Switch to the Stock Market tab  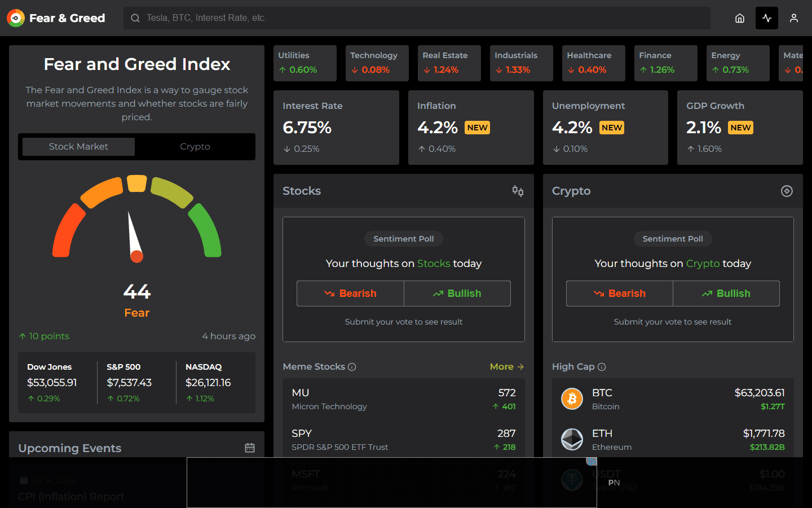click(78, 147)
